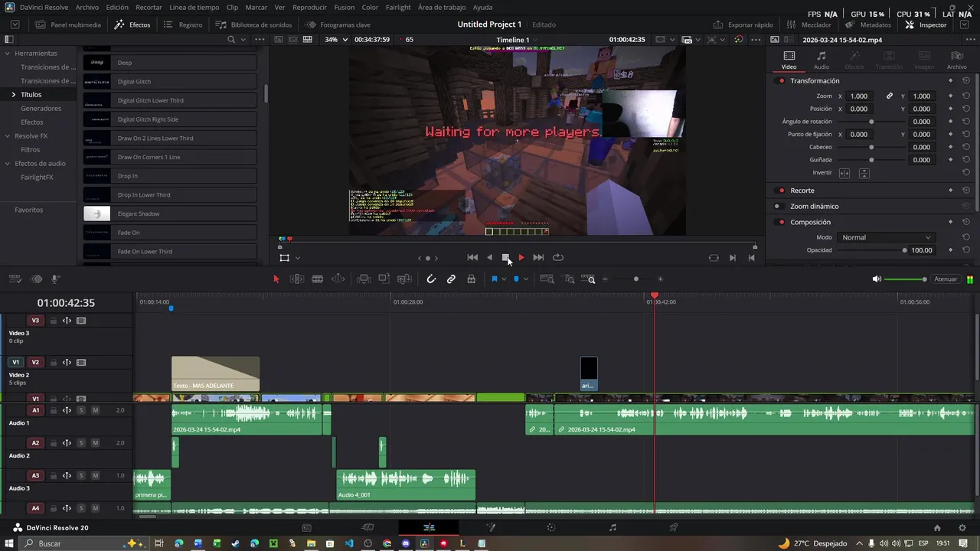
Task: Select Texto - MAS ADELANTE clip
Action: coord(215,374)
